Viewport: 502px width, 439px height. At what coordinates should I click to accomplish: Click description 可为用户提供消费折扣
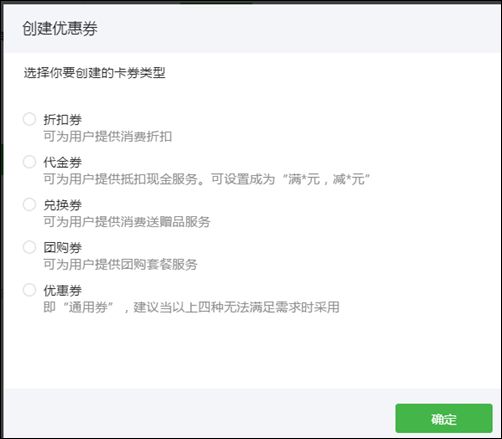click(108, 136)
